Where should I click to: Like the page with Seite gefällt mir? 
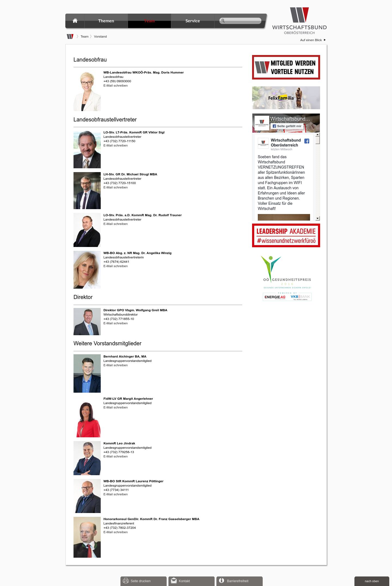coord(287,126)
